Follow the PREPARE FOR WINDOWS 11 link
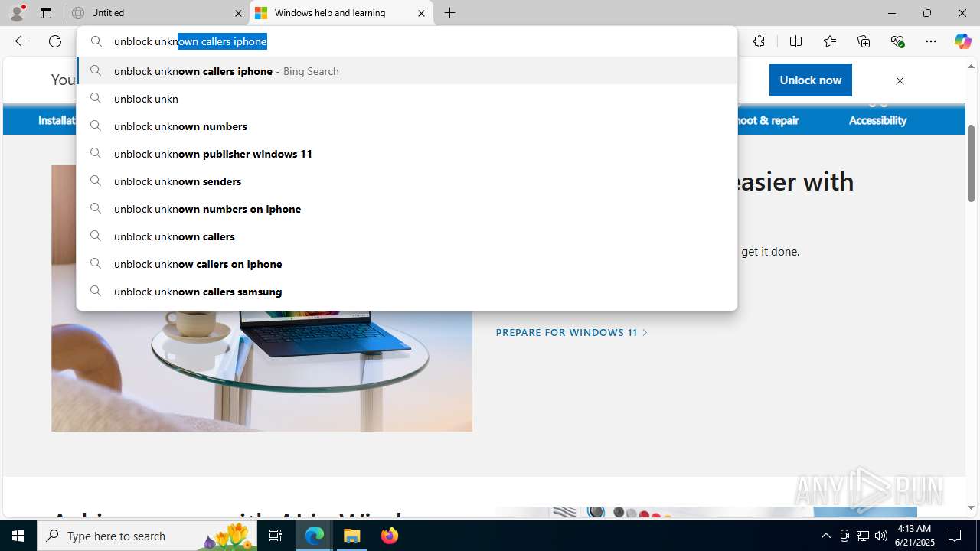This screenshot has width=980, height=551. 571,332
